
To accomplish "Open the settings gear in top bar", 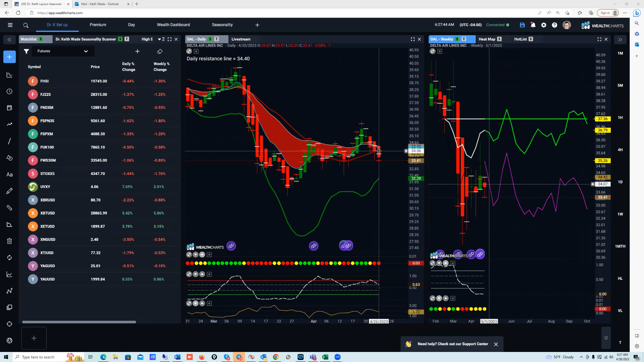I will (x=544, y=25).
